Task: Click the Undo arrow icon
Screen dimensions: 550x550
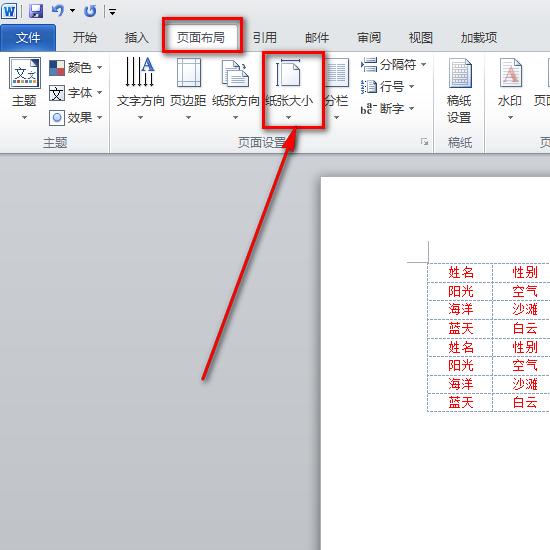Action: click(x=58, y=11)
